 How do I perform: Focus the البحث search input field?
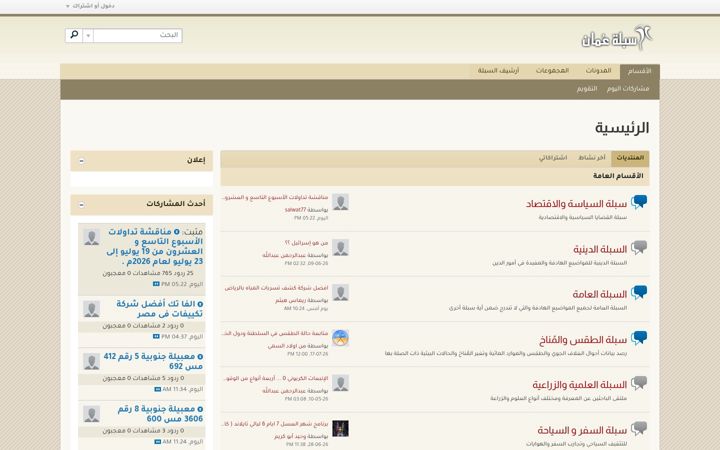click(137, 35)
